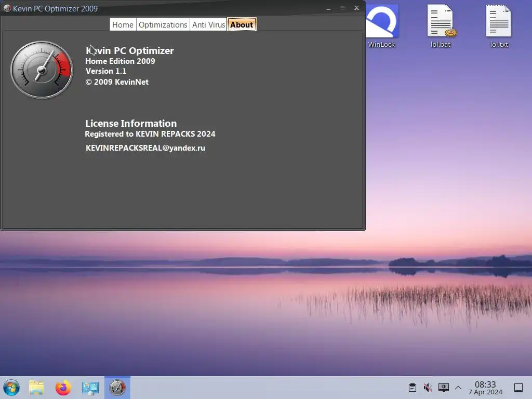This screenshot has height=399, width=532.
Task: Click the muted volume tray icon
Action: tap(428, 388)
